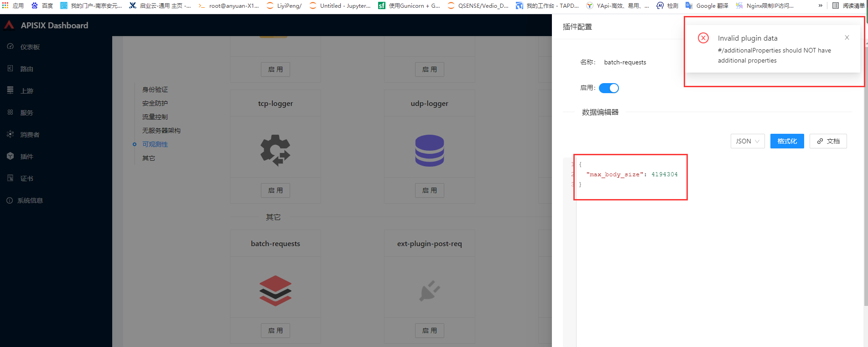Open the 我的门户 bookmark

click(x=91, y=5)
